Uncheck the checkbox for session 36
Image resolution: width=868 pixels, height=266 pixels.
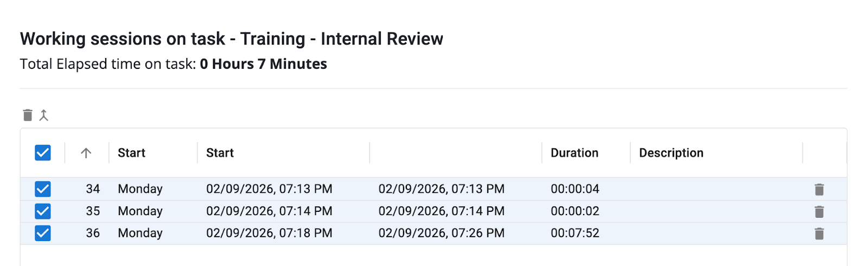pyautogui.click(x=43, y=233)
